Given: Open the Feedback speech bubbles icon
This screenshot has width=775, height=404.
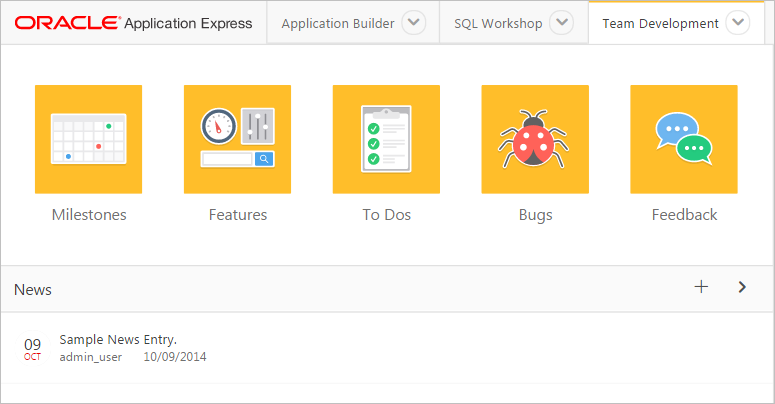Looking at the screenshot, I should [x=683, y=139].
